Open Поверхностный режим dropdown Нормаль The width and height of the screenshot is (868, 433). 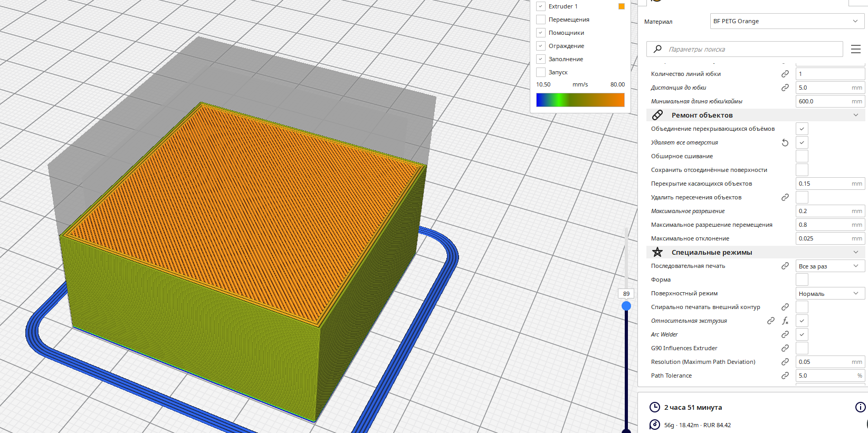click(830, 293)
